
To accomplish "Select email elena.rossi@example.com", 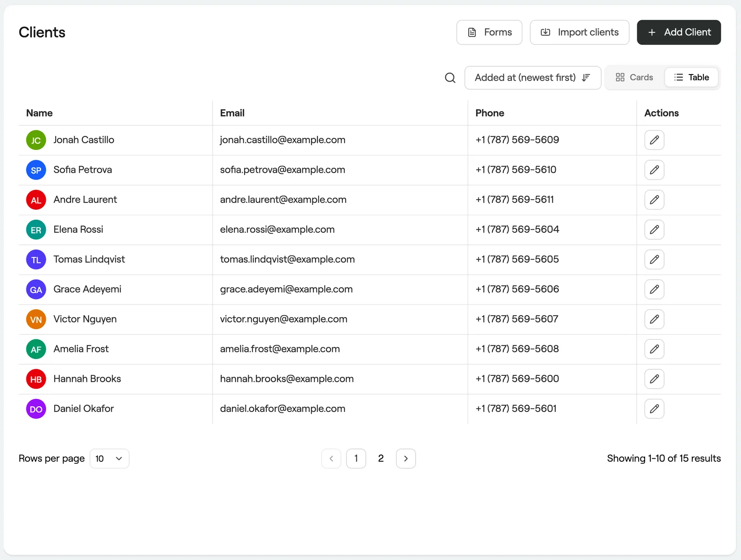I will pyautogui.click(x=277, y=230).
